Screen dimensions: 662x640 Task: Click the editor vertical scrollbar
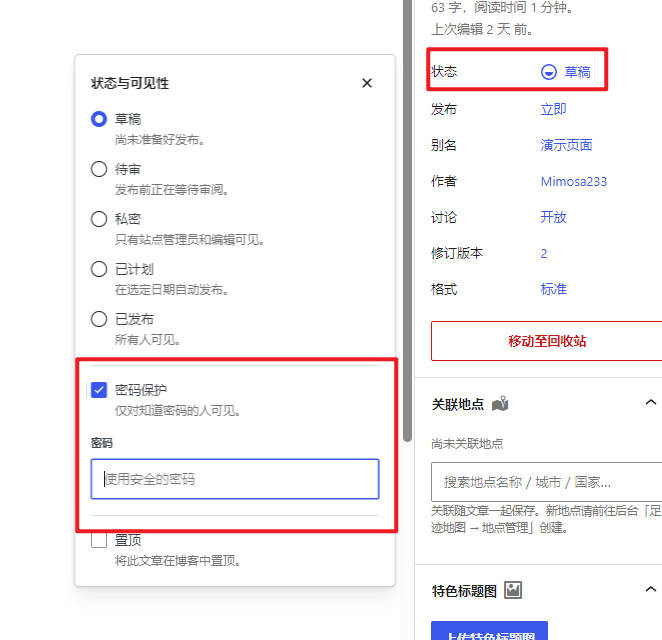pos(407,220)
